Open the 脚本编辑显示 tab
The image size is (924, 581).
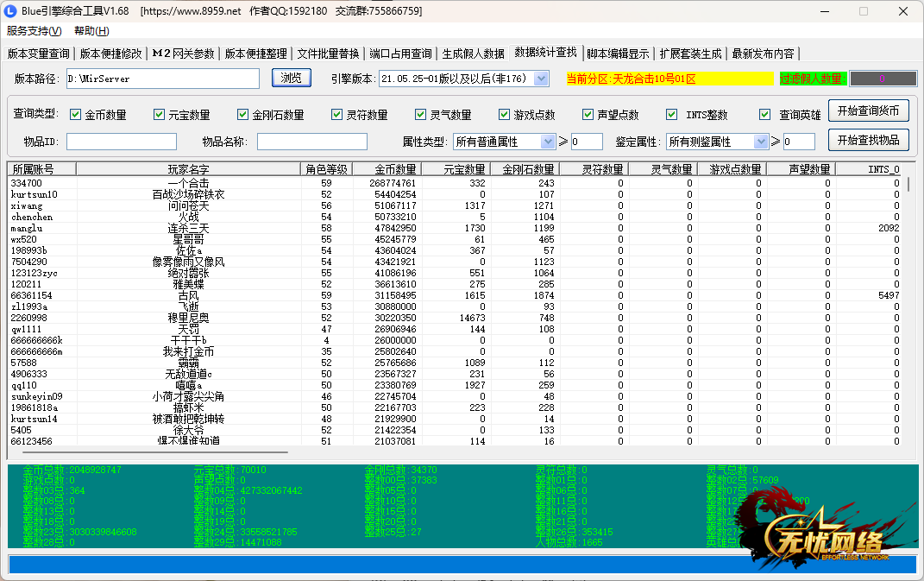[x=618, y=54]
